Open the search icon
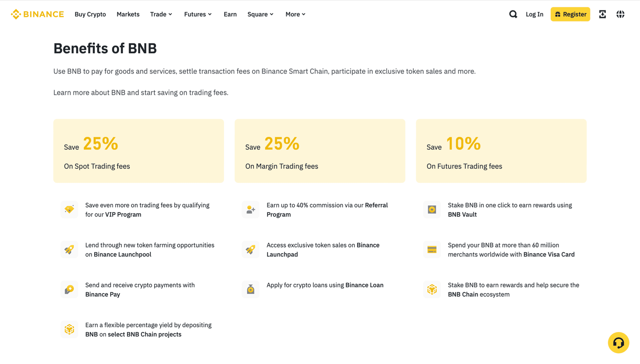Viewport: 640px width, 364px height. (x=513, y=14)
